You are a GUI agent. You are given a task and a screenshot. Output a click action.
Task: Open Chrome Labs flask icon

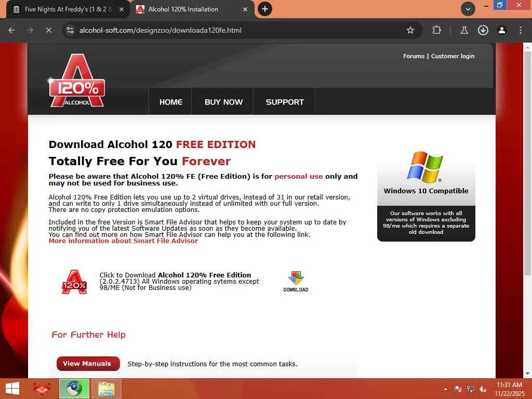point(464,30)
